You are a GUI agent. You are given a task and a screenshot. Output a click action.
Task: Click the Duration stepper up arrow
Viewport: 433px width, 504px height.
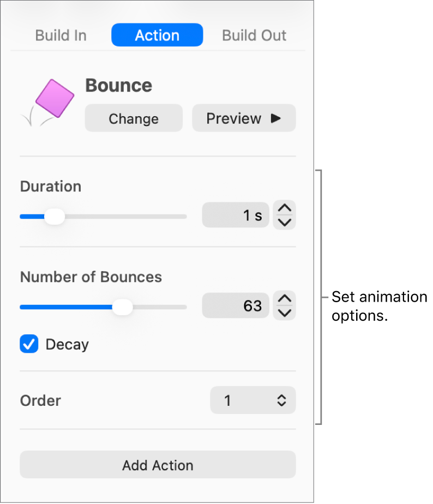click(284, 208)
